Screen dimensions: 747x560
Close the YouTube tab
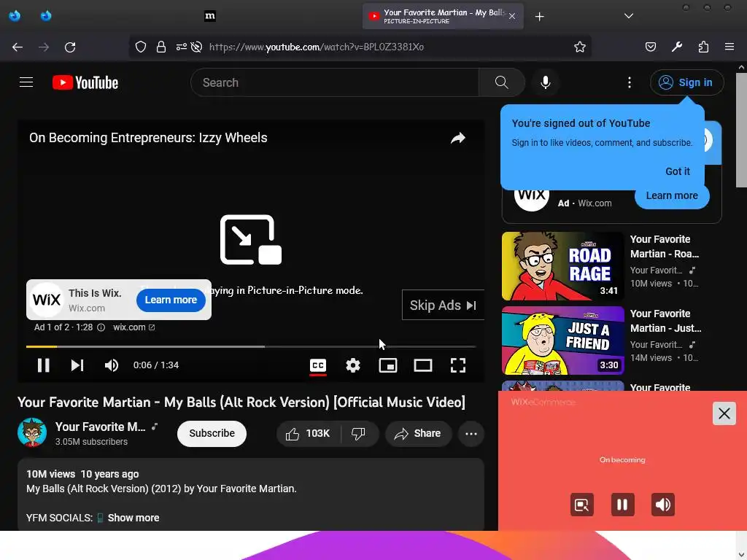point(512,16)
